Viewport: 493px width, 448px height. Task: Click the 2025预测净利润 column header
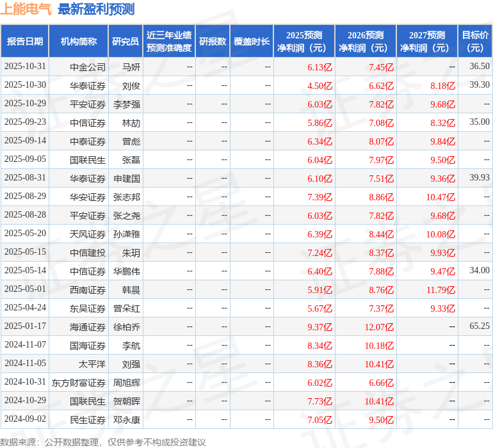(x=304, y=42)
